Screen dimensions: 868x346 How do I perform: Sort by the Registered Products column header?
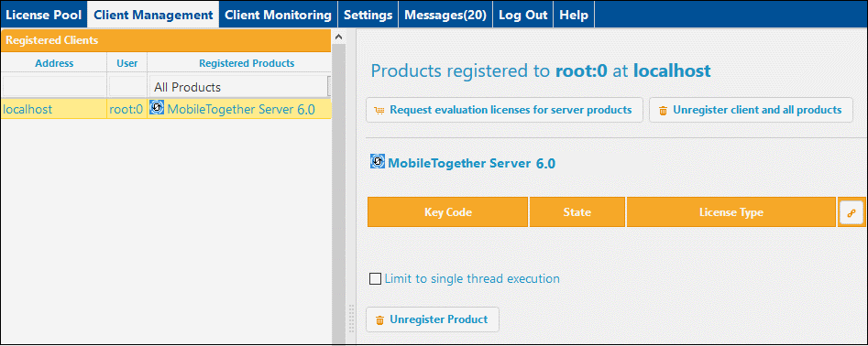click(x=247, y=63)
